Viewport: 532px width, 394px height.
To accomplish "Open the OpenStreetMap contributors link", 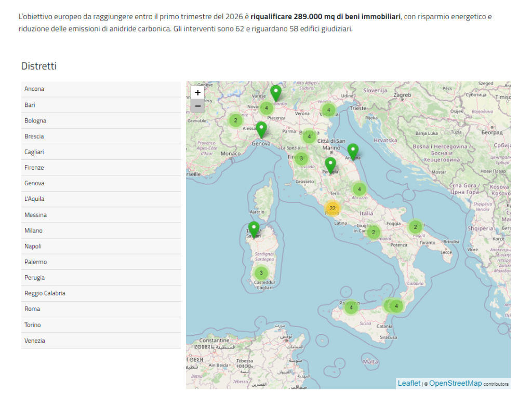I will pos(455,384).
